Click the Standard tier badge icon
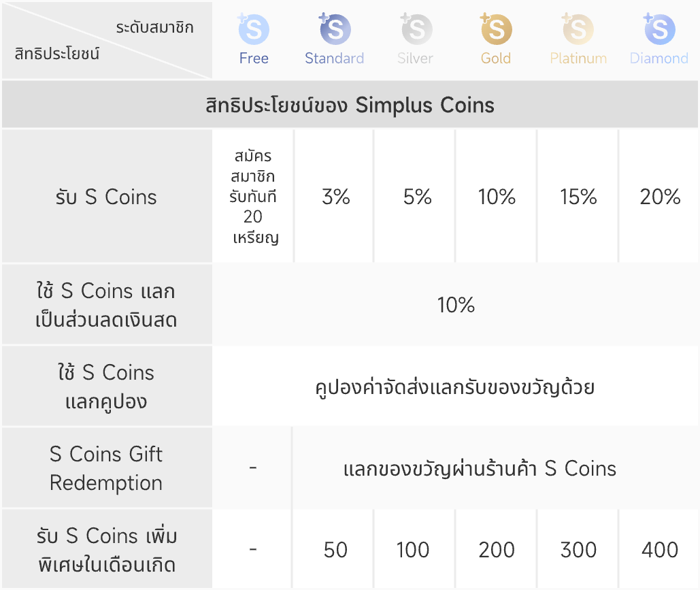Screen dimensions: 700x590 coord(335,29)
